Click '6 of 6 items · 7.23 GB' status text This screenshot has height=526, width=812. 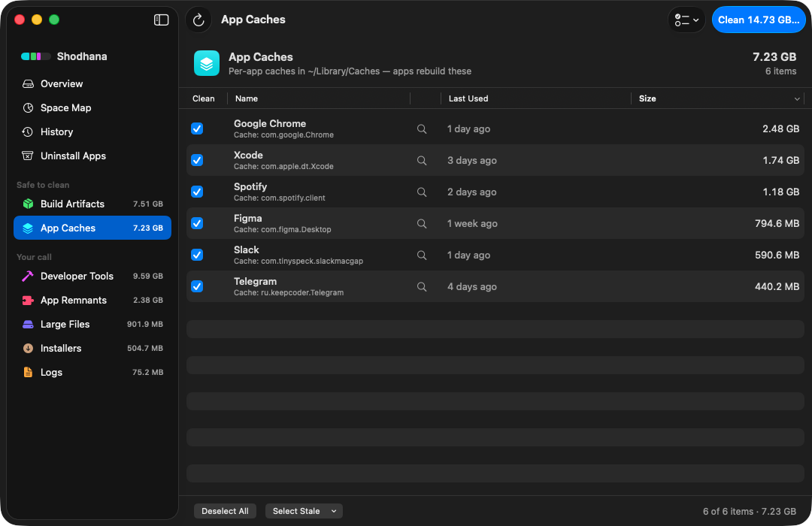(x=750, y=512)
